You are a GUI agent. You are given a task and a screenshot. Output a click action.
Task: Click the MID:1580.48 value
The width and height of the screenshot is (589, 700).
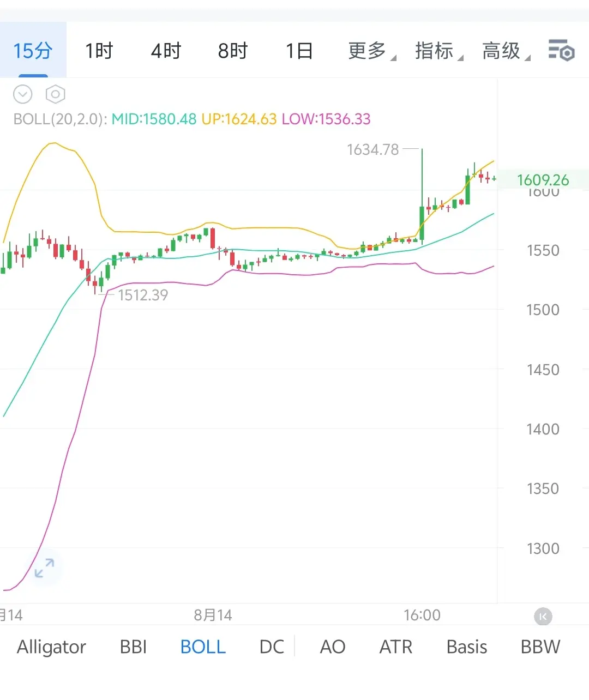tap(154, 119)
